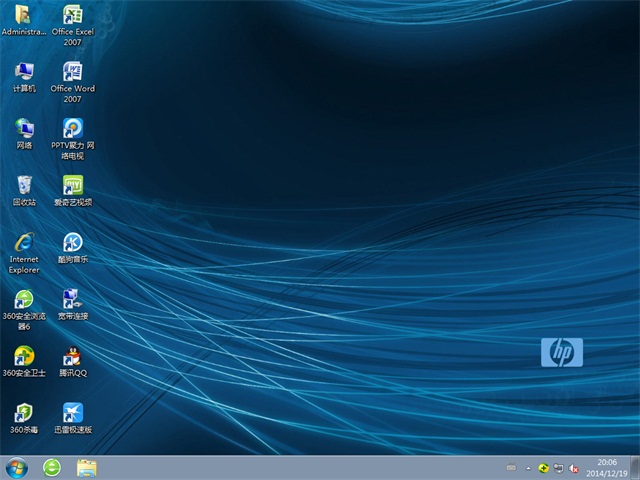Open Office Word 2007 desktop shortcut

(73, 72)
